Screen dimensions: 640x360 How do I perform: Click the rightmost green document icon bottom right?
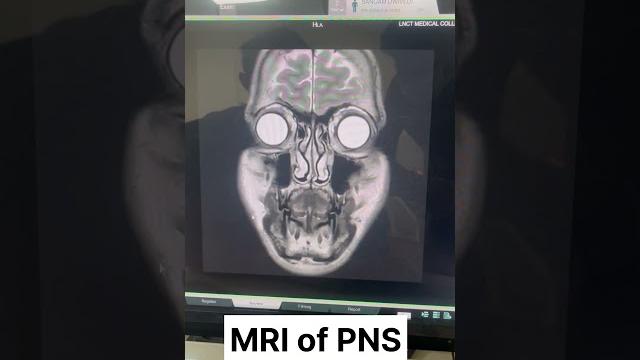pos(447,316)
